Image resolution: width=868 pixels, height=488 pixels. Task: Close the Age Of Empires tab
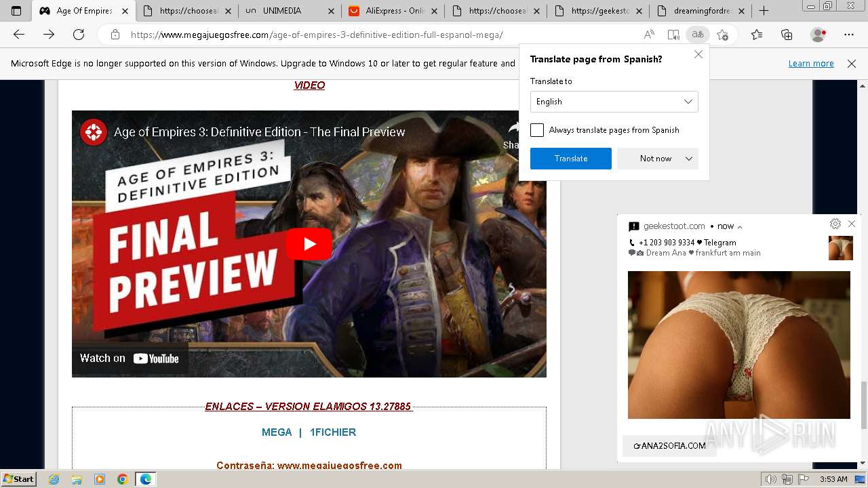[125, 11]
